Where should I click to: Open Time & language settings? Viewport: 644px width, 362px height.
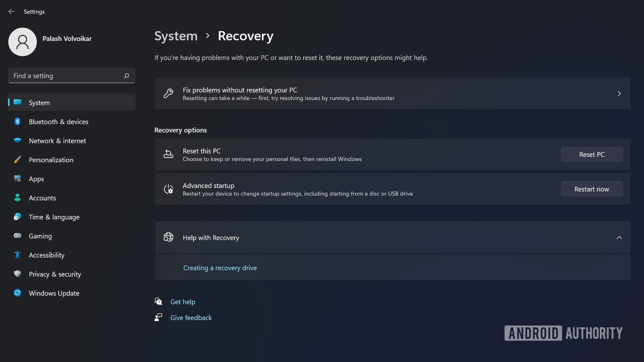click(71, 217)
